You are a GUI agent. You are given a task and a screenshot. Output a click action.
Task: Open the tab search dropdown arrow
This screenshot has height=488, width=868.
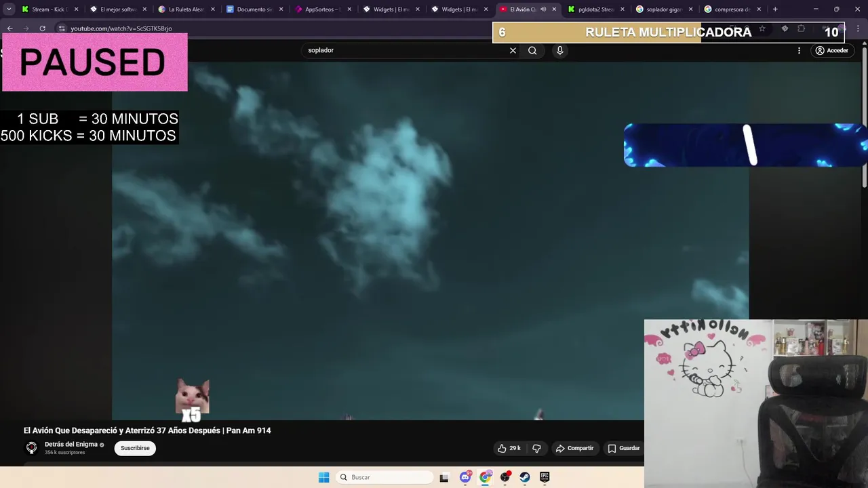9,9
